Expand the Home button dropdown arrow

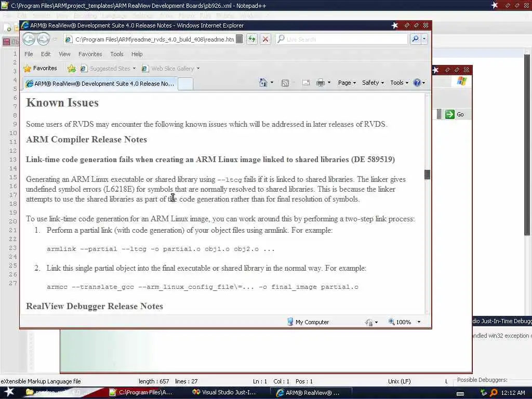[272, 83]
